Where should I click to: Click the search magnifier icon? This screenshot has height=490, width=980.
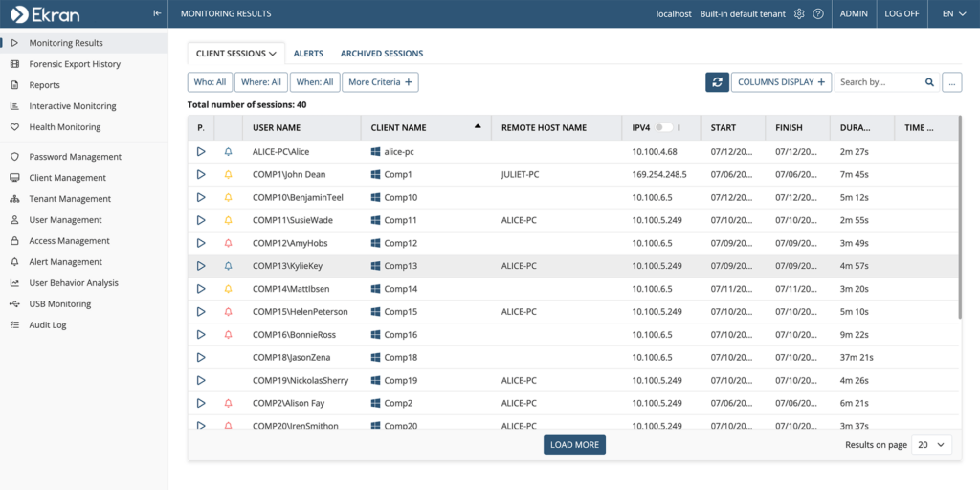(x=929, y=82)
